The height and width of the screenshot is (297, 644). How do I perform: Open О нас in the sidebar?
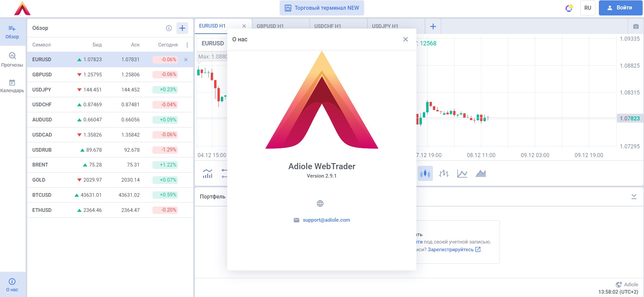(x=12, y=285)
